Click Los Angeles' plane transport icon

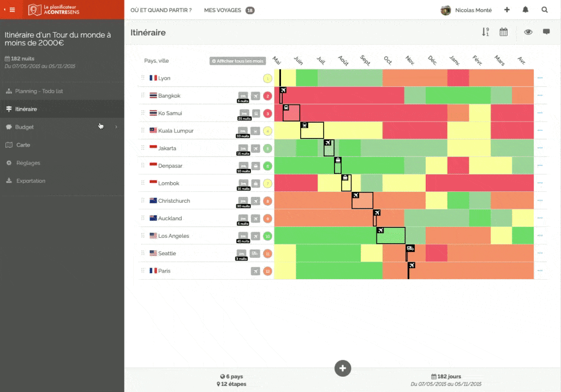click(x=255, y=236)
